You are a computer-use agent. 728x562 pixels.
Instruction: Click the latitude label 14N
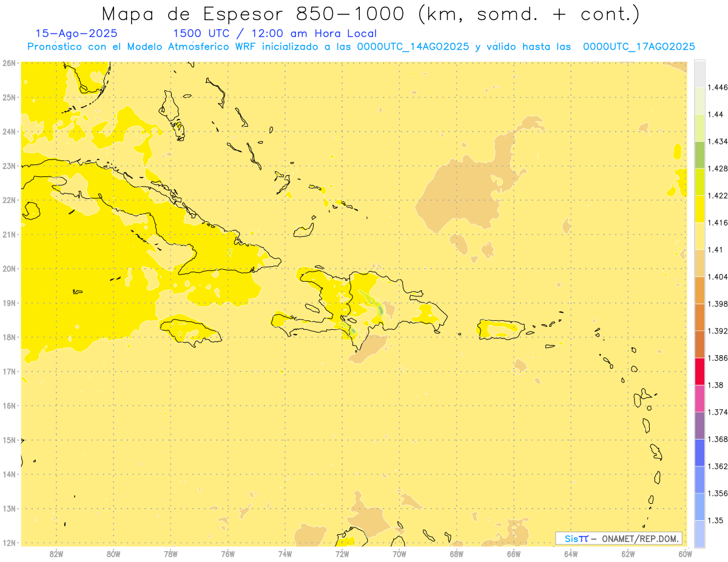pyautogui.click(x=9, y=474)
